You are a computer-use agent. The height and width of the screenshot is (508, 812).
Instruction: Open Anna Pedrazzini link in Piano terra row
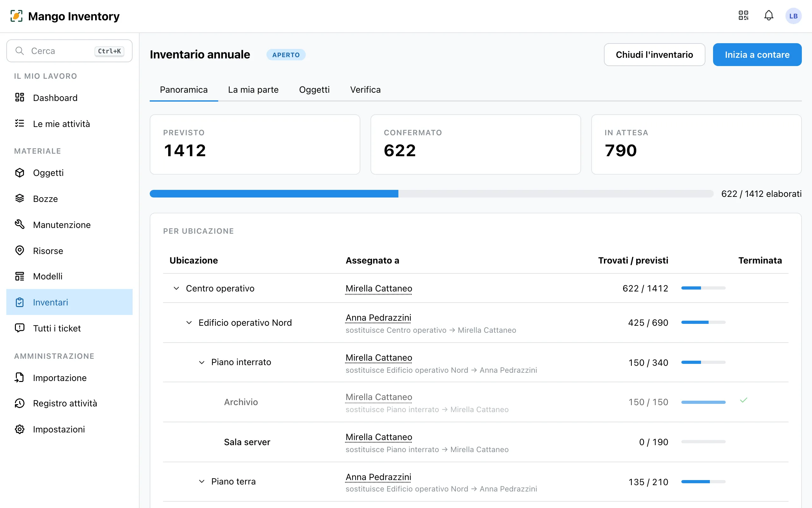pos(378,477)
